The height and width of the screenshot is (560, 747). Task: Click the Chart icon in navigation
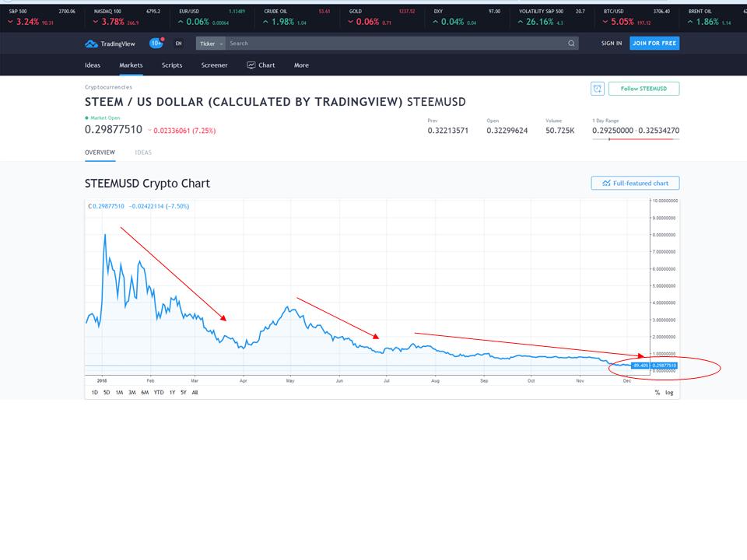click(x=251, y=65)
